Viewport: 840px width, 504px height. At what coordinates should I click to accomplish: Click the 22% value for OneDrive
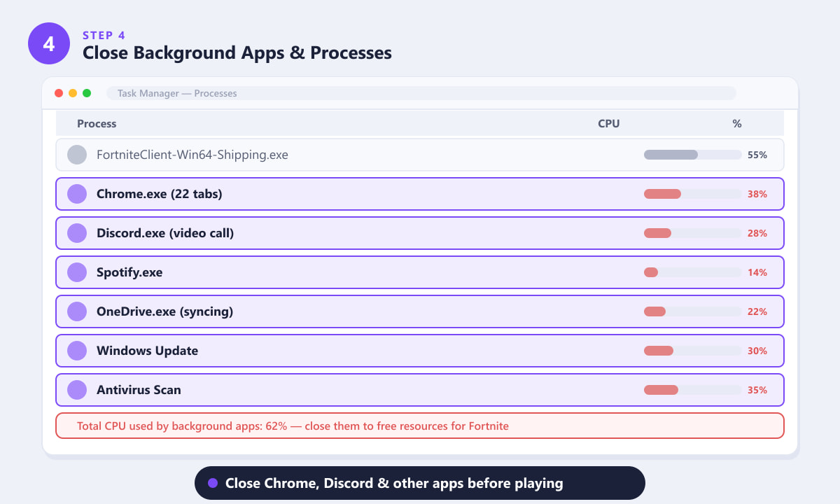tap(757, 311)
